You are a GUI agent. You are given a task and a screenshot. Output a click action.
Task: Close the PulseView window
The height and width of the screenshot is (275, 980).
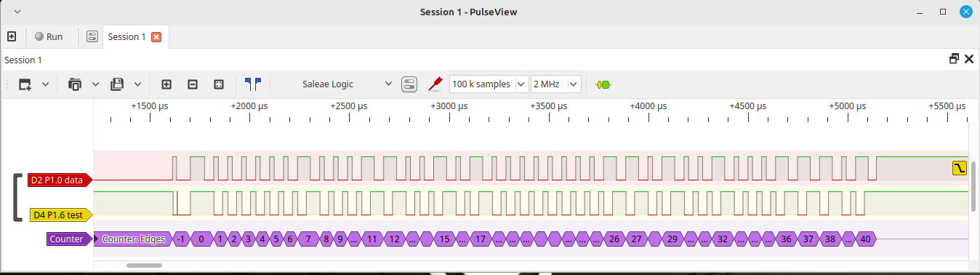pyautogui.click(x=965, y=12)
